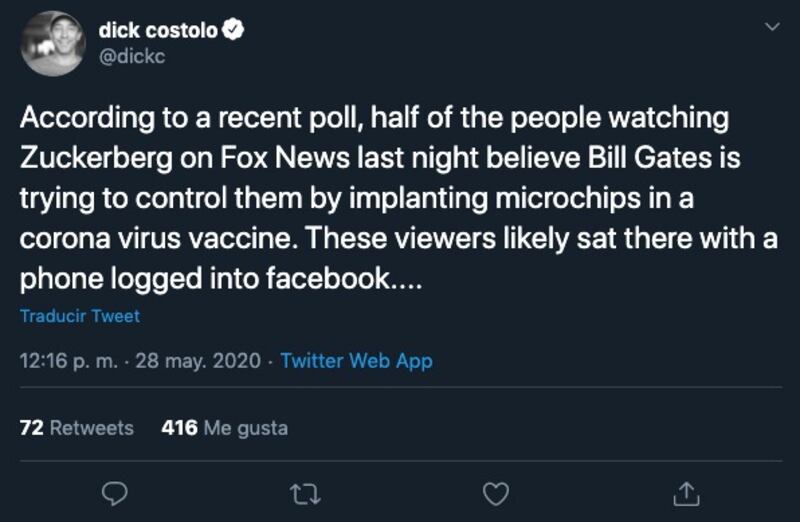Open the share tweet icon
The width and height of the screenshot is (800, 522).
click(x=686, y=492)
